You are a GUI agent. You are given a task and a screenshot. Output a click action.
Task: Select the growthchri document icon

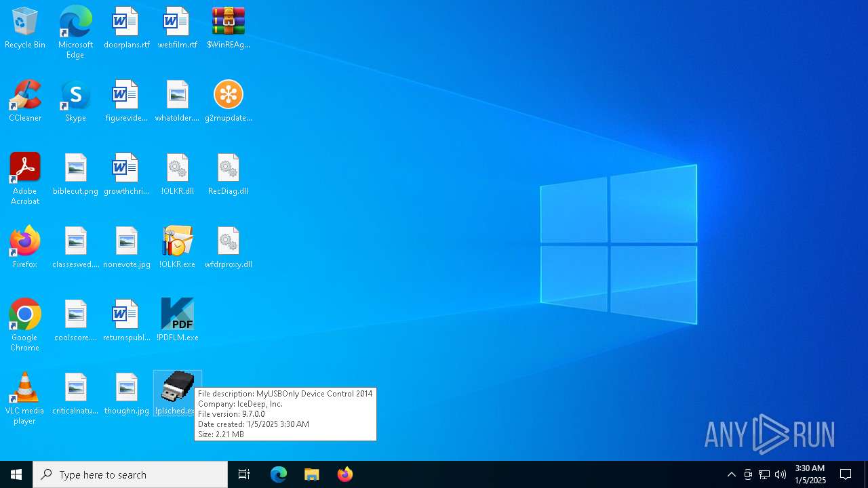pos(126,175)
